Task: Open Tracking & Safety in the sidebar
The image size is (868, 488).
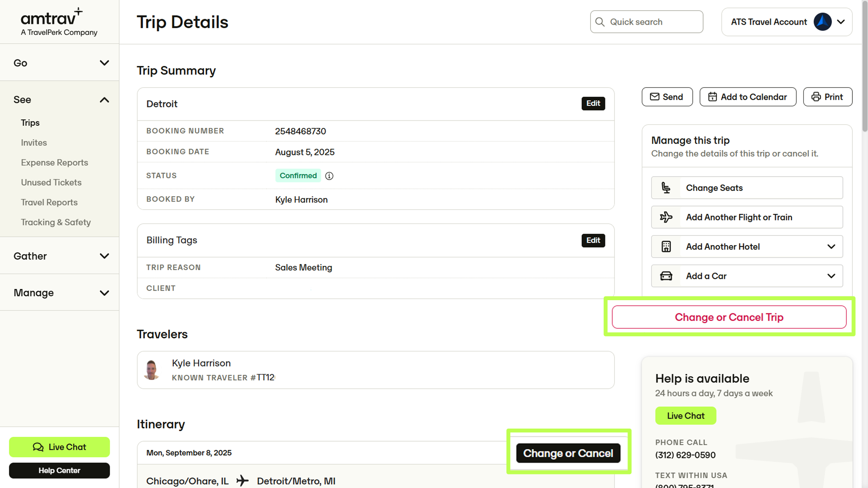Action: click(x=56, y=223)
